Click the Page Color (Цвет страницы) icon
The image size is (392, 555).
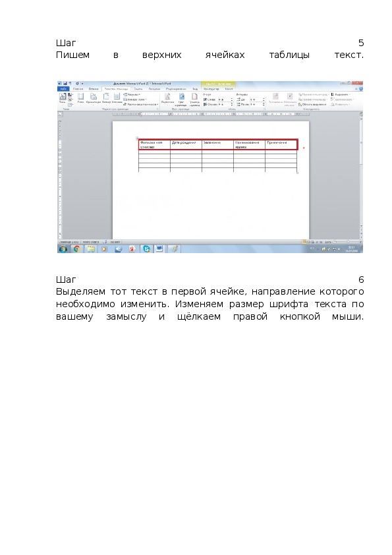coord(181,100)
